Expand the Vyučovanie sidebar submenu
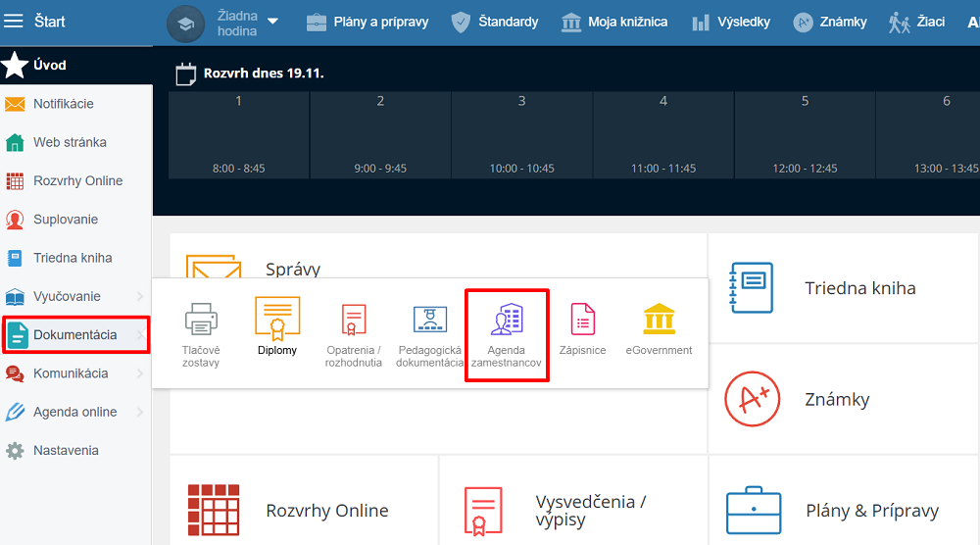This screenshot has width=980, height=545. pos(140,296)
